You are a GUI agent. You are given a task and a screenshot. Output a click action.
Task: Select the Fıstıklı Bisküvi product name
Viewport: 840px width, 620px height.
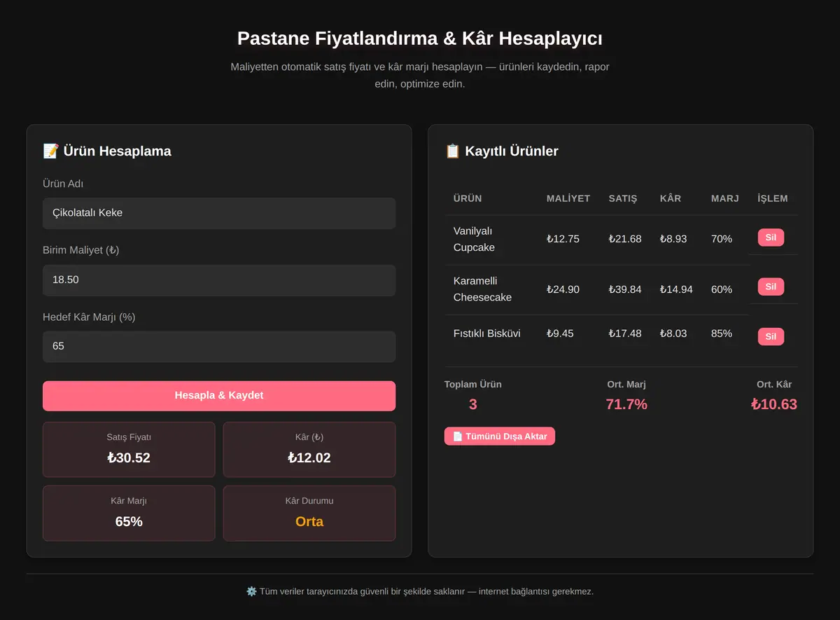(487, 333)
